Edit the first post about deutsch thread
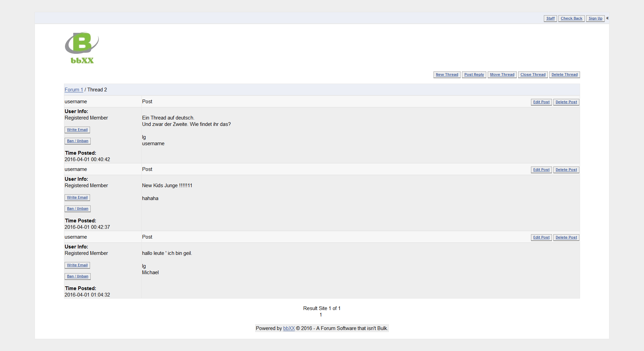Screen dimensions: 644x351 click(x=541, y=102)
